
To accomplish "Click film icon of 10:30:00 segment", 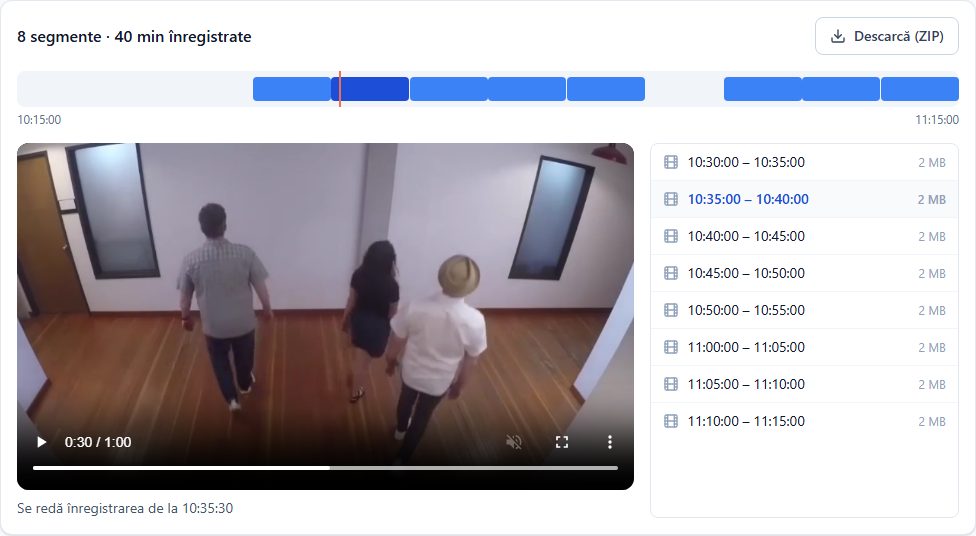I will [671, 162].
